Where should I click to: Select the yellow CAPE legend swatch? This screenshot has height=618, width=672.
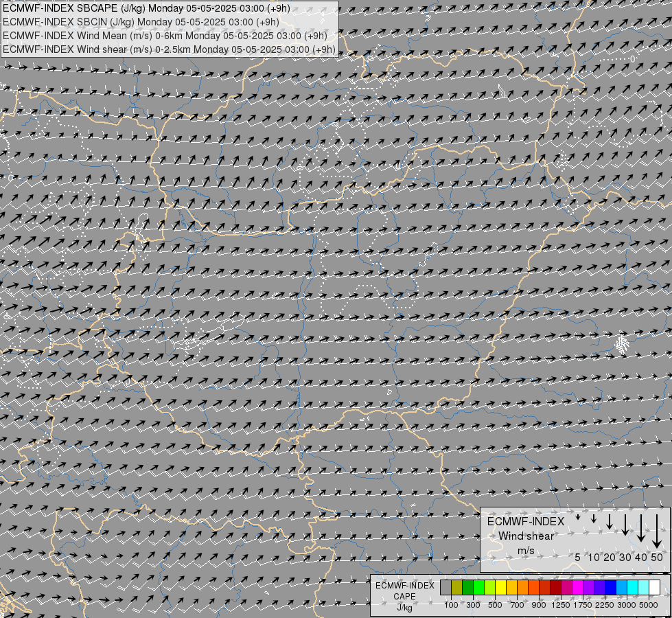500,588
